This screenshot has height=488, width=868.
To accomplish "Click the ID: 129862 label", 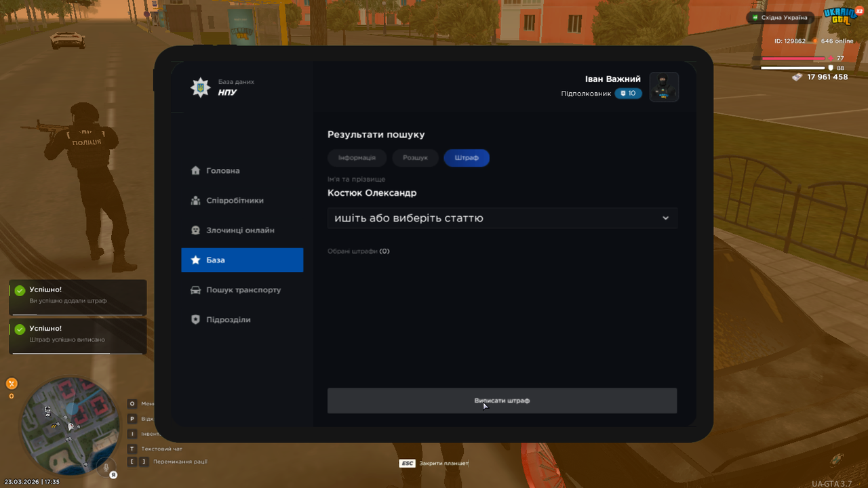I will point(790,41).
